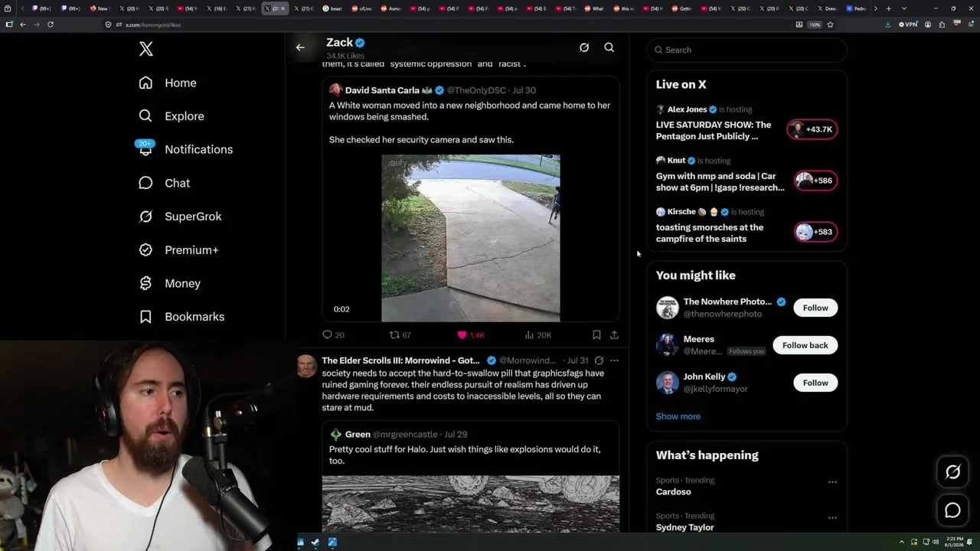Screen dimensions: 980x551
Task: Click the +583 listeners badge
Action: coord(816,232)
